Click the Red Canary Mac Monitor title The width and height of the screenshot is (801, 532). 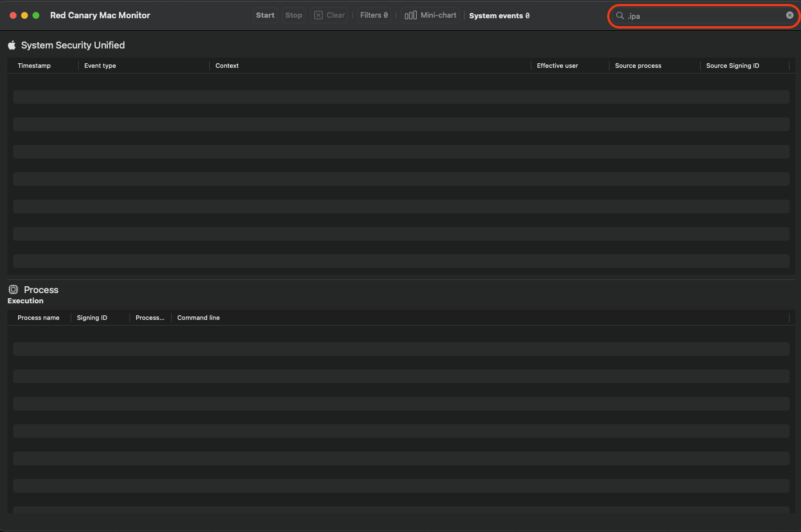pyautogui.click(x=100, y=15)
